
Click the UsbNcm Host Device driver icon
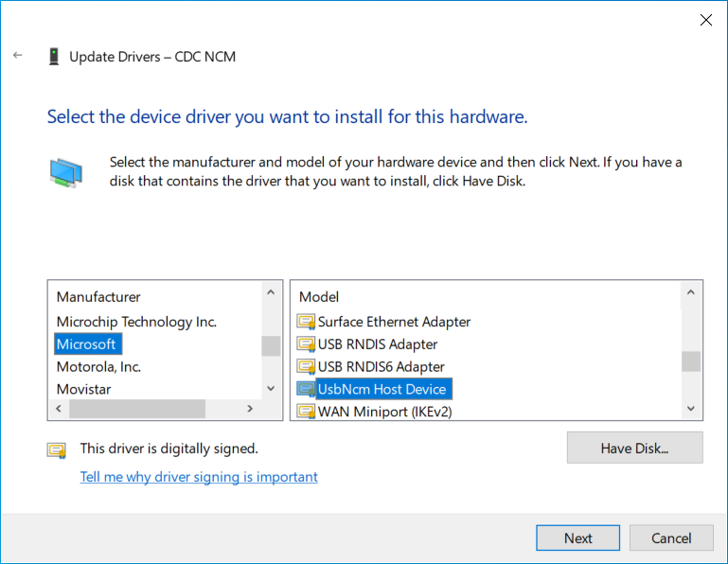point(306,389)
